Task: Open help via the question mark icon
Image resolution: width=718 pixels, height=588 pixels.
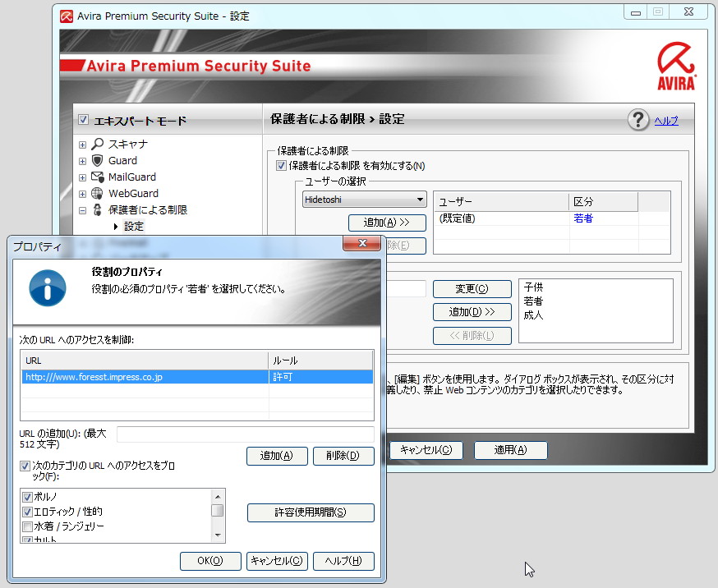Action: coord(638,120)
